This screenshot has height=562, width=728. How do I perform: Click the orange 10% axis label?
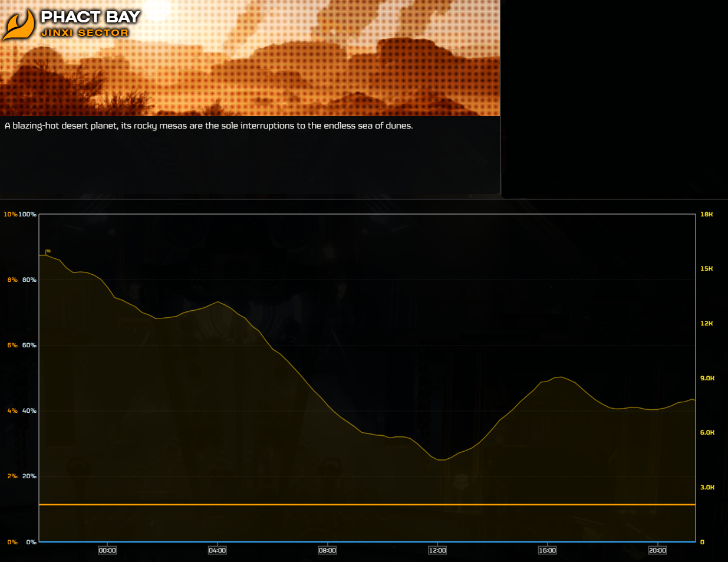coord(11,214)
